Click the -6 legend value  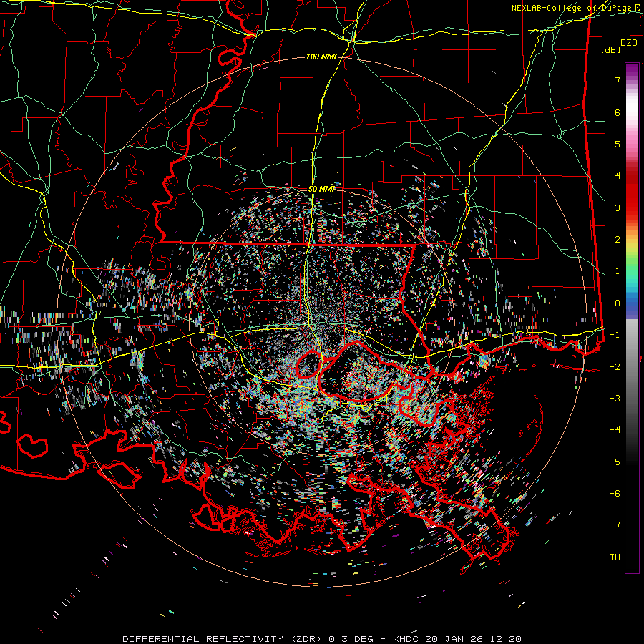coord(615,494)
